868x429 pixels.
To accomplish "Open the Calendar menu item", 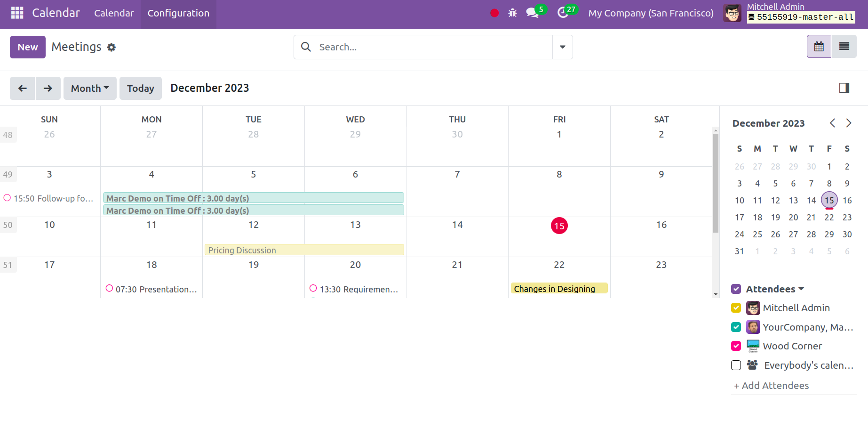I will [x=114, y=13].
